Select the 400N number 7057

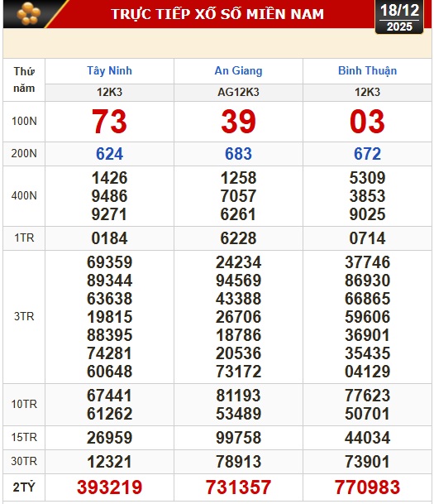239,196
